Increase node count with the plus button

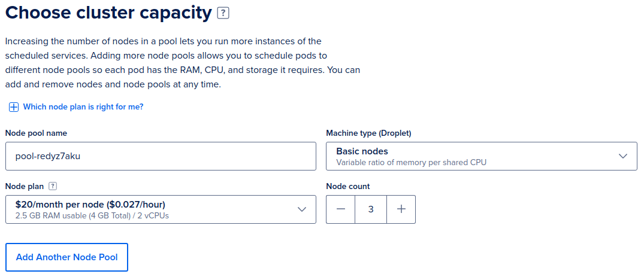click(x=401, y=209)
